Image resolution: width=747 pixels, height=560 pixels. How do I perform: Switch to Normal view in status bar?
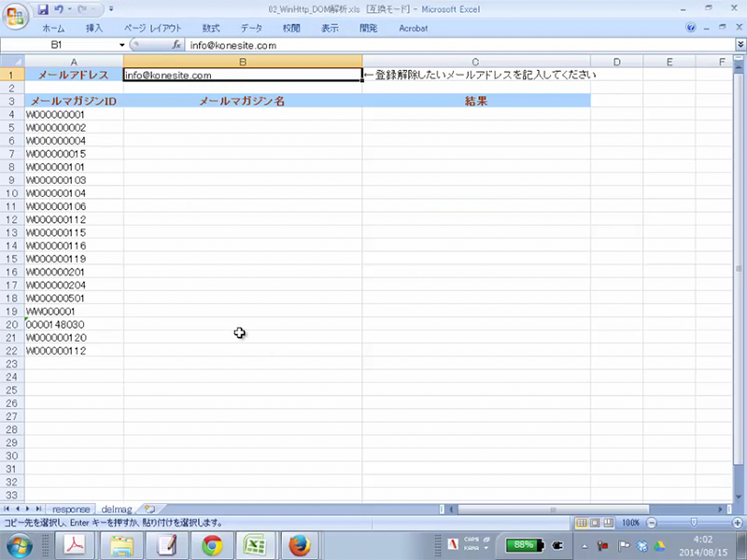tap(582, 523)
